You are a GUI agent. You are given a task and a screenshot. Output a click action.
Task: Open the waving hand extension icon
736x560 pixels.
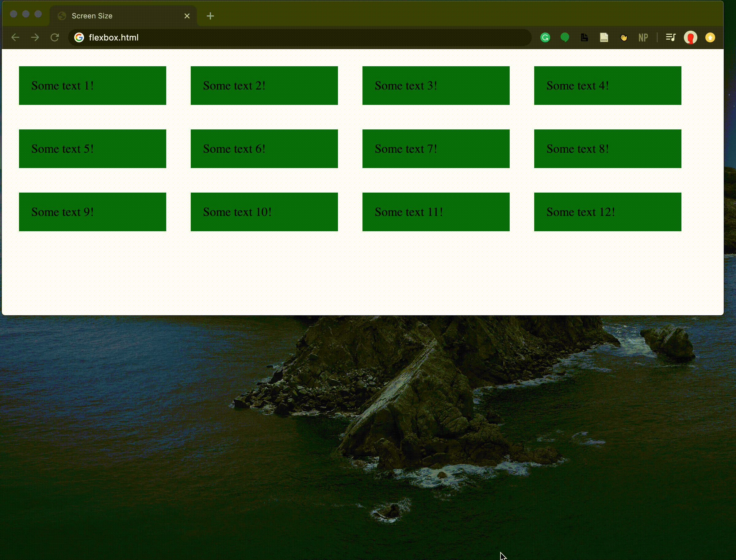tap(624, 37)
